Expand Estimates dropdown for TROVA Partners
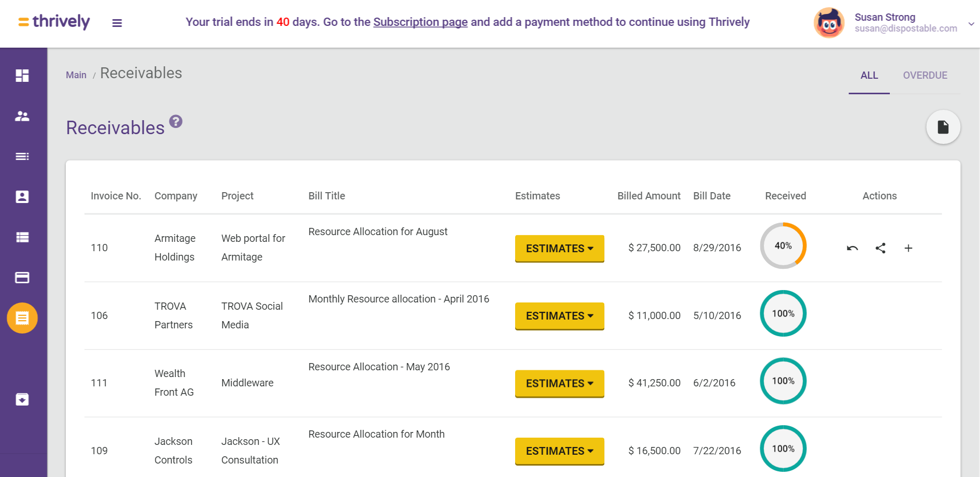Viewport: 980px width, 477px height. point(559,316)
